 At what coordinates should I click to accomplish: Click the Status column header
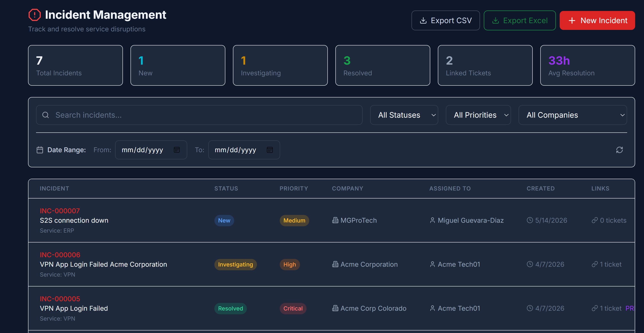[x=226, y=188]
